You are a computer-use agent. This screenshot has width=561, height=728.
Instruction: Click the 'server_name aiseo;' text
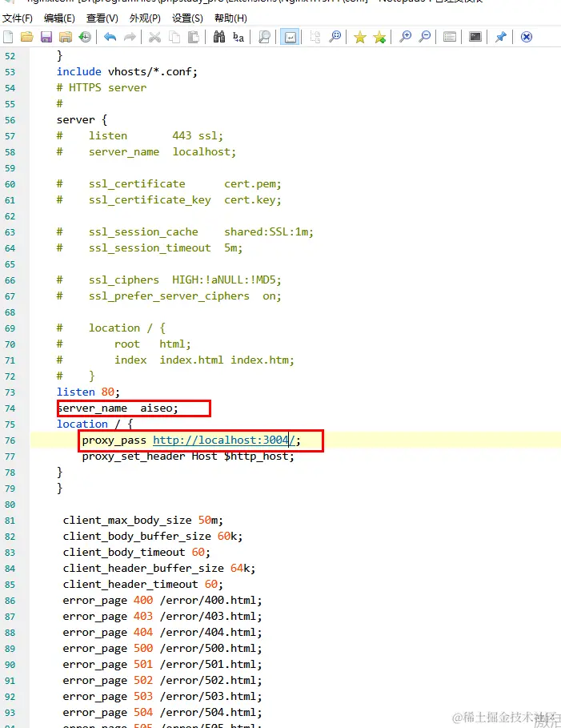(118, 408)
